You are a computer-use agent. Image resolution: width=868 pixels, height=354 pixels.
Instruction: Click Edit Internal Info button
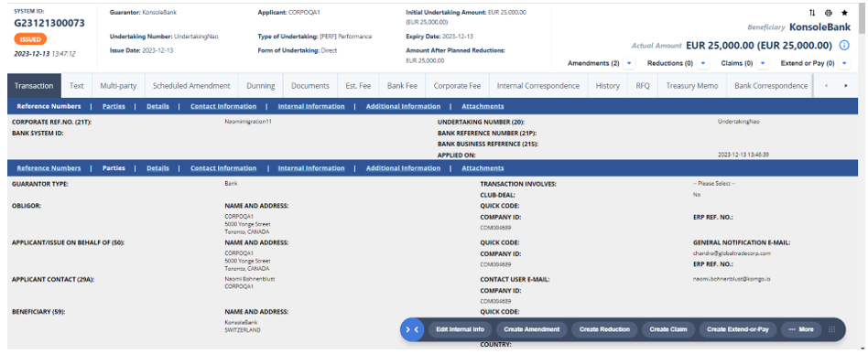pyautogui.click(x=460, y=329)
